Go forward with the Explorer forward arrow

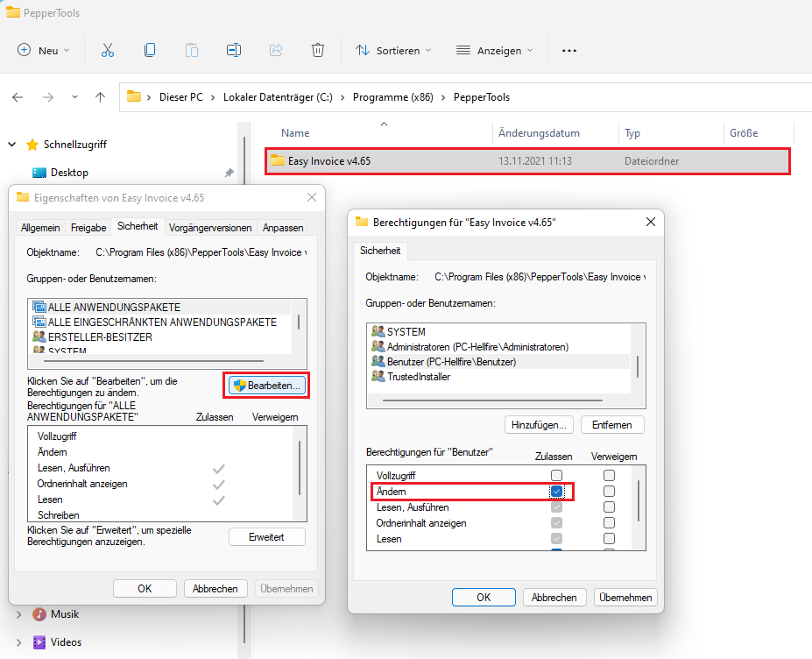(48, 97)
